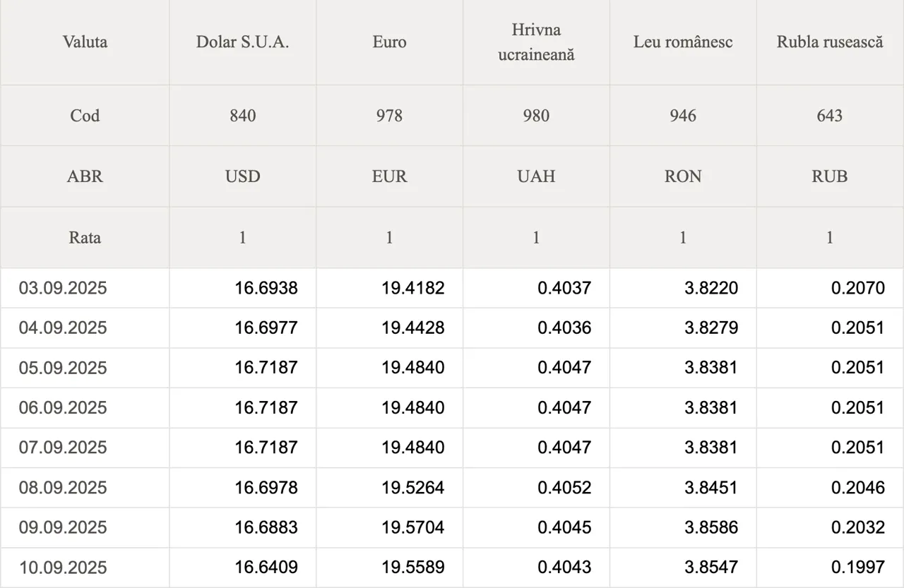The image size is (904, 588).
Task: Select currency code 980 cell
Action: 536,116
